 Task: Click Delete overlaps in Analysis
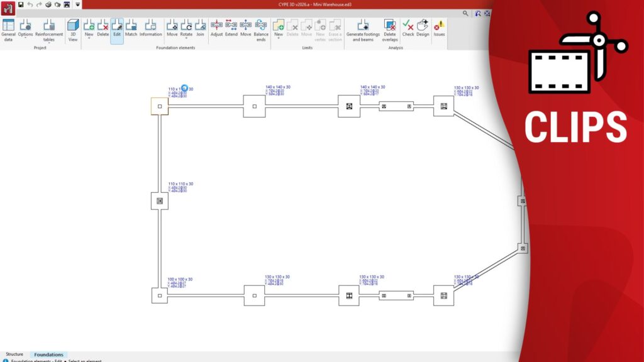pos(390,29)
